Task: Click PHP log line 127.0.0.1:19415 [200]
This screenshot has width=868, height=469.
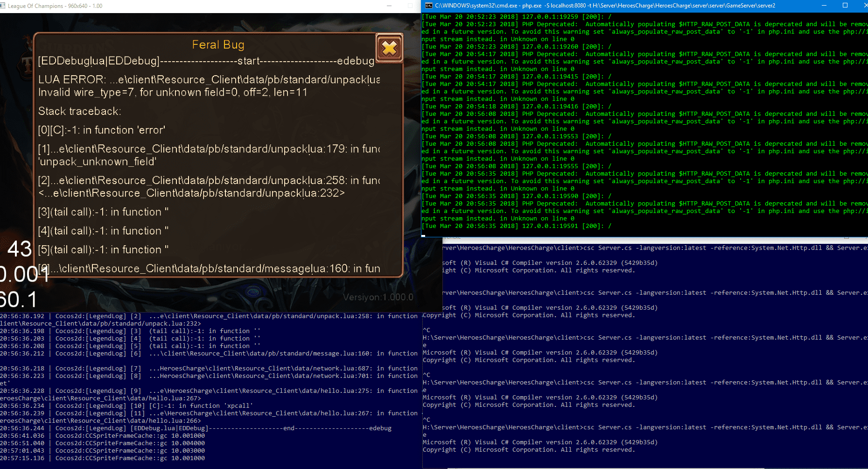Action: click(x=517, y=77)
